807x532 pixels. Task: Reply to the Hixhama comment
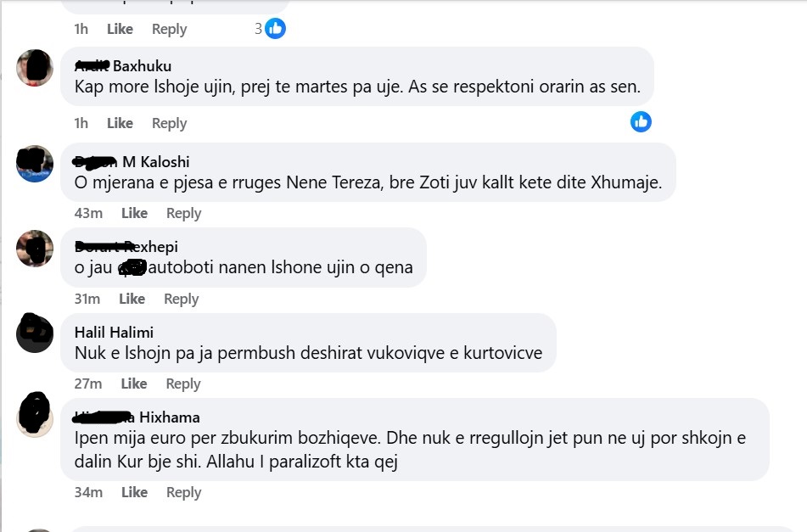tap(183, 492)
